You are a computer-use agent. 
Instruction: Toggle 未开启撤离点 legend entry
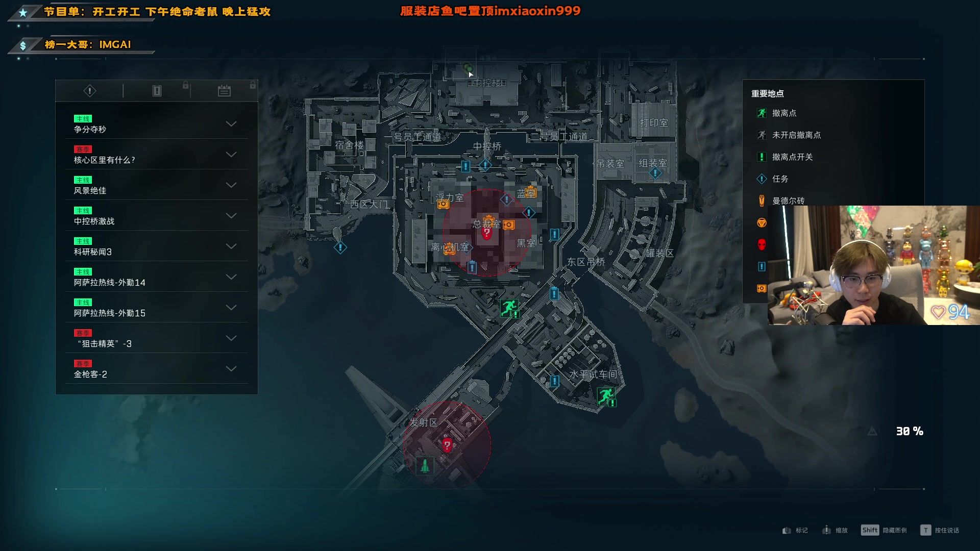pos(789,135)
